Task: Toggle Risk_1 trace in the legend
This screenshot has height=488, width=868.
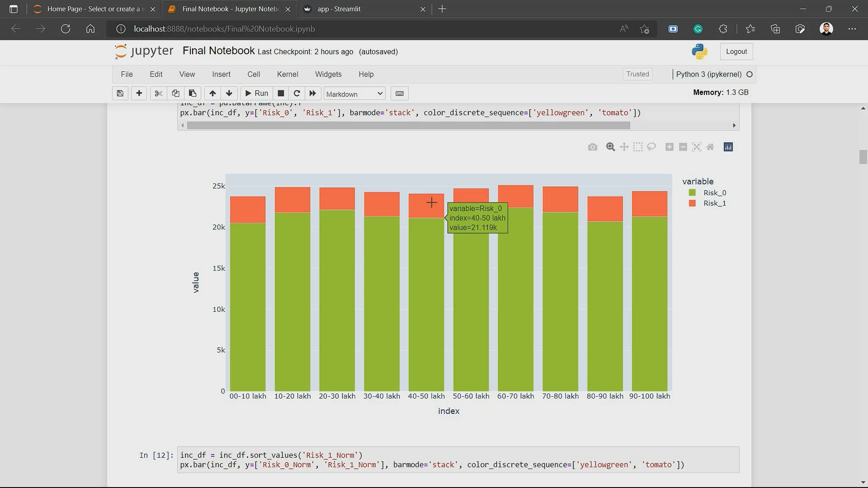Action: (x=714, y=203)
